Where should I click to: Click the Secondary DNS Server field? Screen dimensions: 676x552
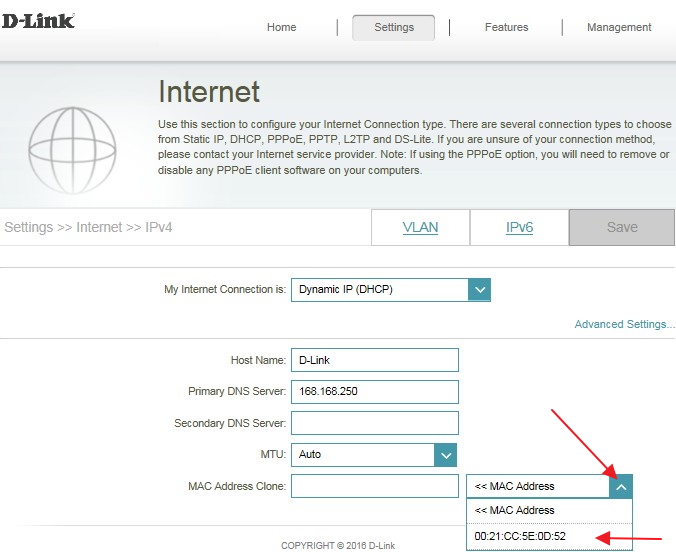[374, 423]
